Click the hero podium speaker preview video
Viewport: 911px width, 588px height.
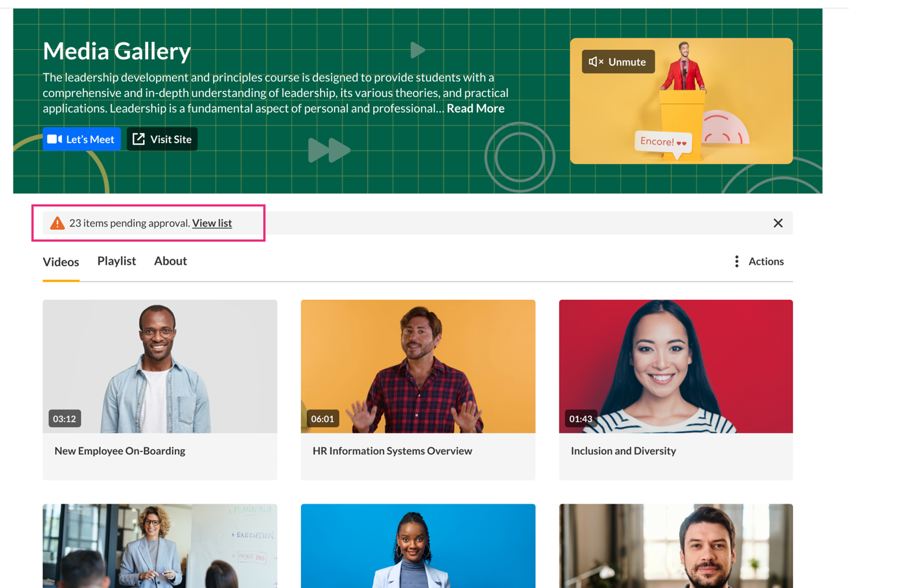[x=681, y=101]
